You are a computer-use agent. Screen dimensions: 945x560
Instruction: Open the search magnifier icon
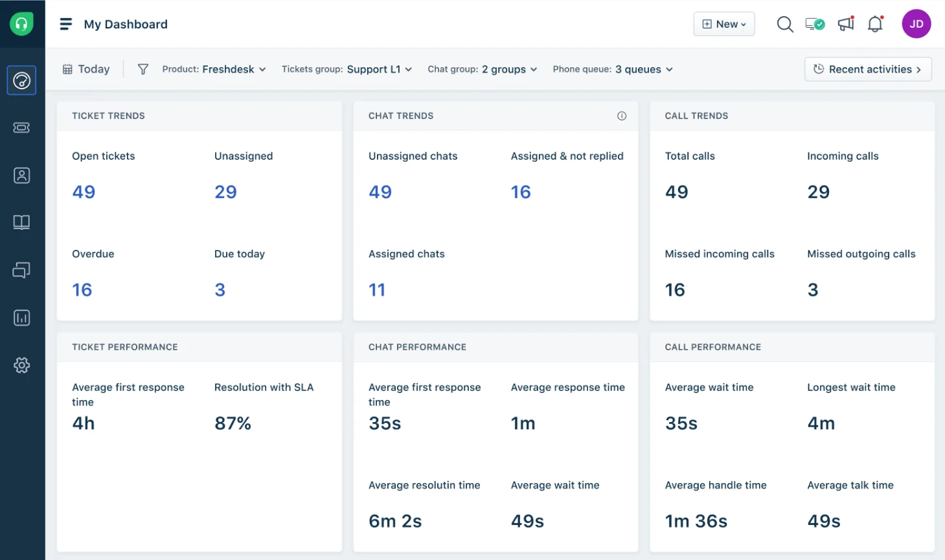[784, 24]
